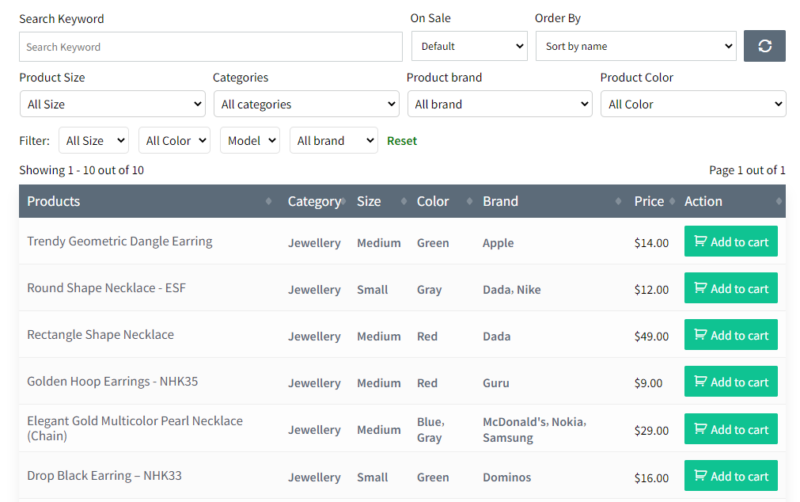Viewport: 800px width, 502px height.
Task: Sort table by Products column arrow
Action: tap(268, 201)
